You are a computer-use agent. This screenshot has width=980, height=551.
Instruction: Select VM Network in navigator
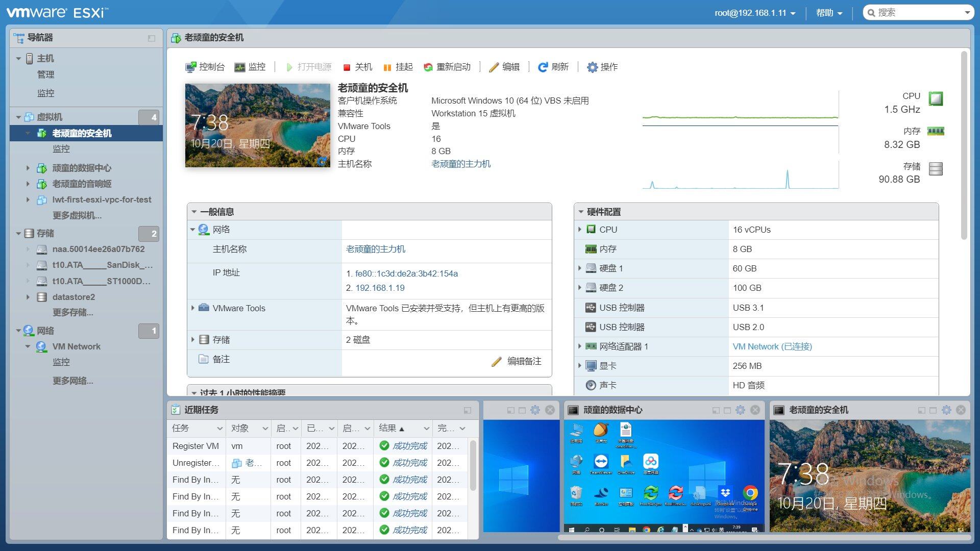tap(76, 346)
